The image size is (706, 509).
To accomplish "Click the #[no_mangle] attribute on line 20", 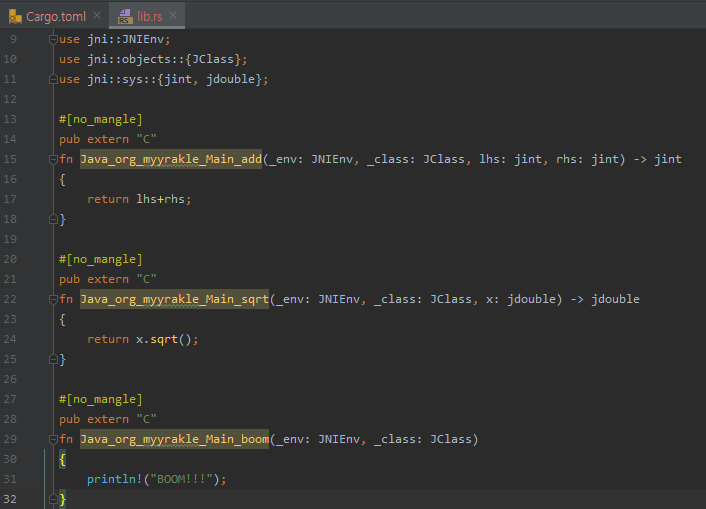I will click(101, 259).
